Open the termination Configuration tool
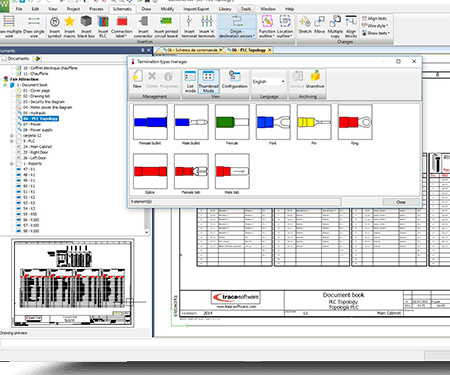 (x=235, y=79)
